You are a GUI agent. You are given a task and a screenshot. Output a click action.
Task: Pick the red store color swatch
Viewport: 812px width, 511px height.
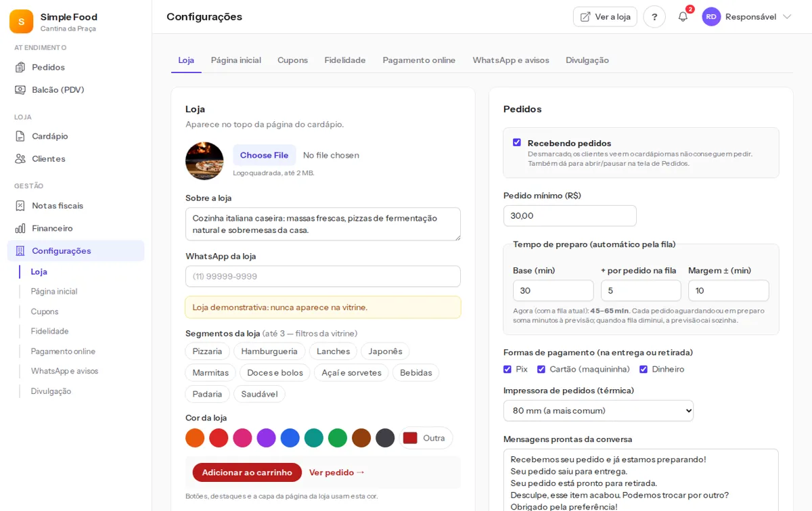point(219,438)
